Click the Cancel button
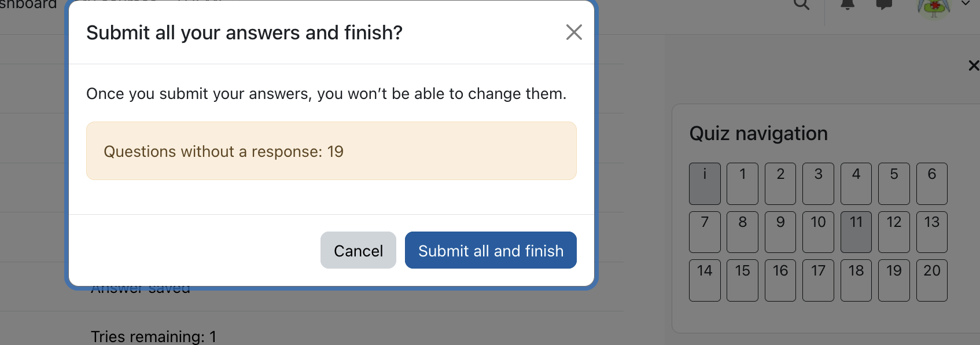Screen dimensions: 980x345 (358, 250)
